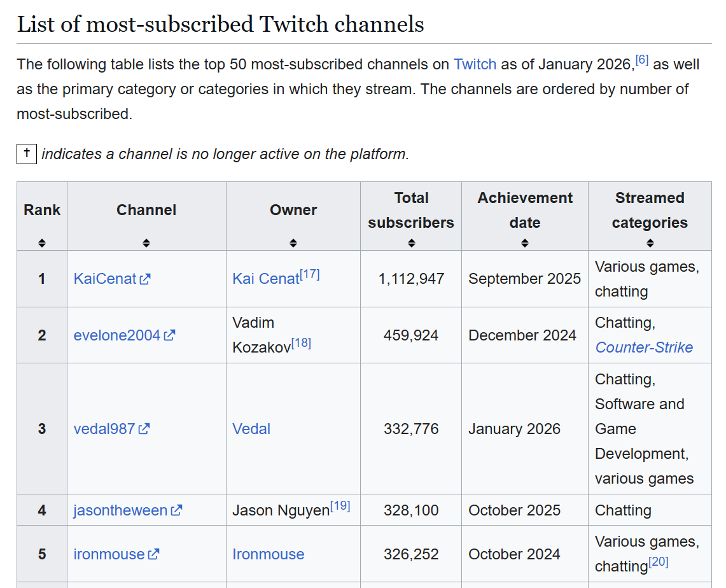Click Software and Game Development category text
The width and height of the screenshot is (726, 588).
642,429
